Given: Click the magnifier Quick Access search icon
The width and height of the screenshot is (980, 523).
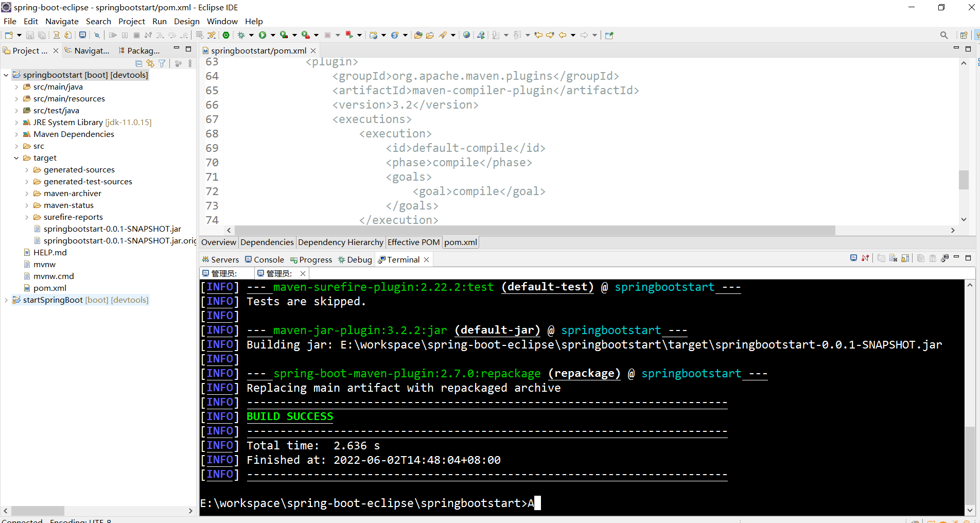Looking at the screenshot, I should 944,35.
